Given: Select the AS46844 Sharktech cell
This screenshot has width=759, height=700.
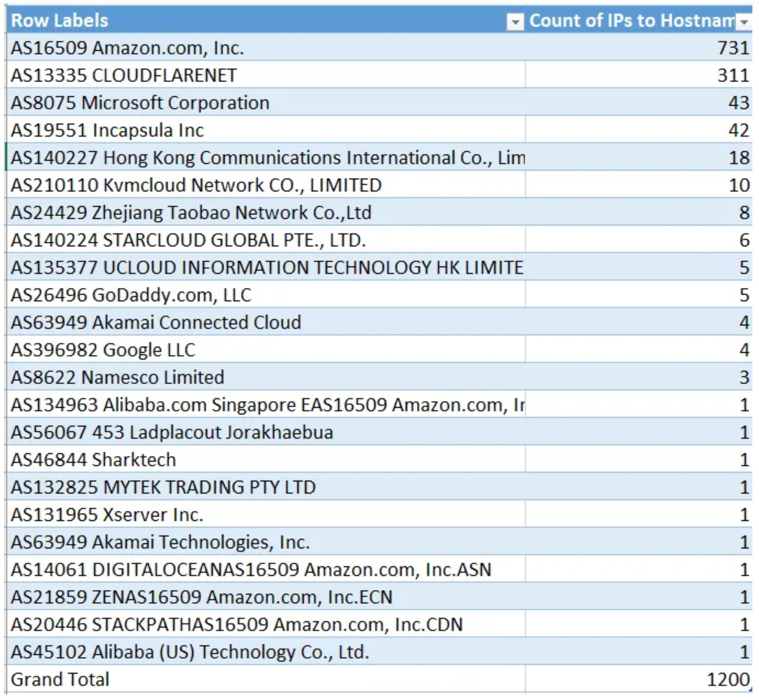Looking at the screenshot, I should [x=93, y=460].
